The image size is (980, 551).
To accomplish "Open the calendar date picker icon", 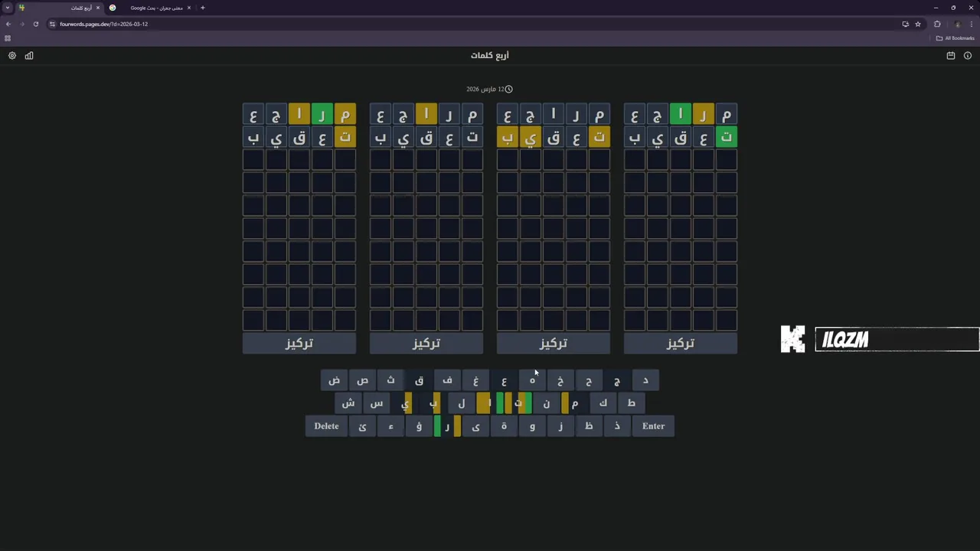I will coord(951,56).
